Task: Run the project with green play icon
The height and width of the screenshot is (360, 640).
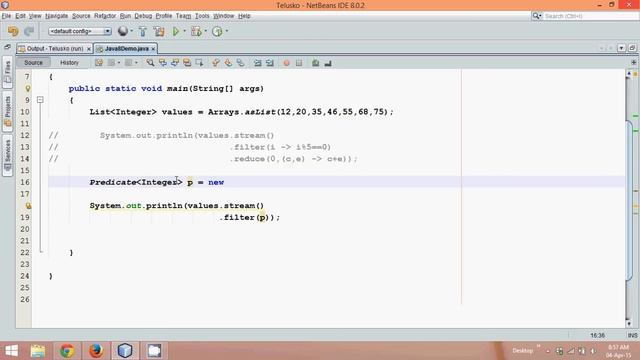Action: (x=176, y=31)
